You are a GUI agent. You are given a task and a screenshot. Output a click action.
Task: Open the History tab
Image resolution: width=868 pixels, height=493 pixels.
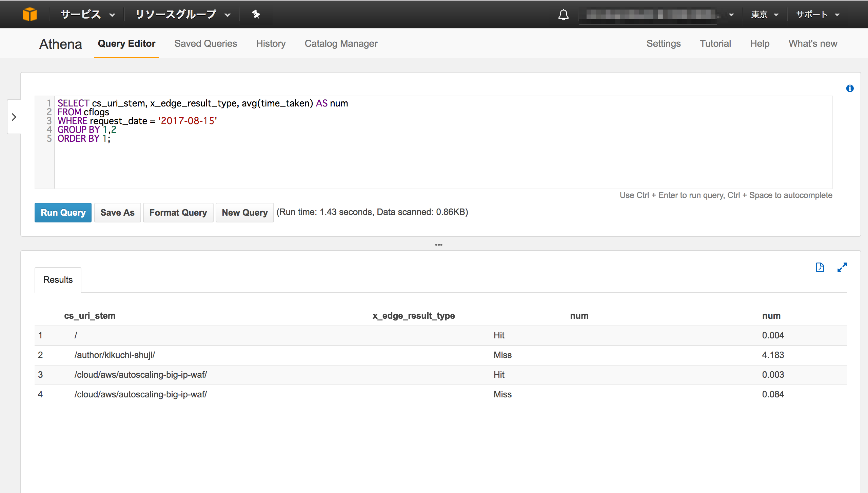271,43
